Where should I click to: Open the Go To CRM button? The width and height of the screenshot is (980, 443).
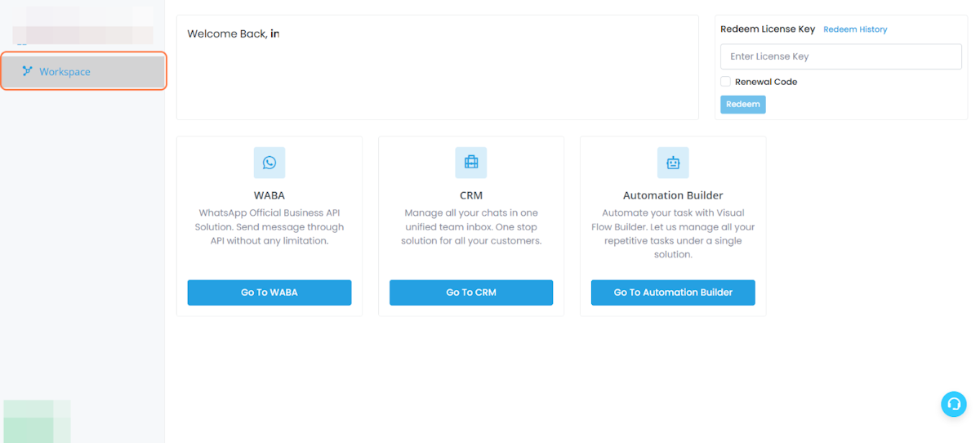coord(471,293)
